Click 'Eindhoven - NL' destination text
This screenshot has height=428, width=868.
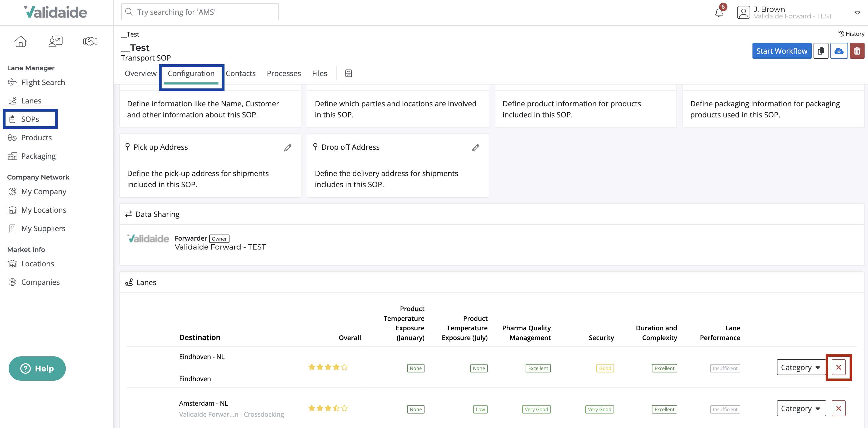click(x=202, y=357)
